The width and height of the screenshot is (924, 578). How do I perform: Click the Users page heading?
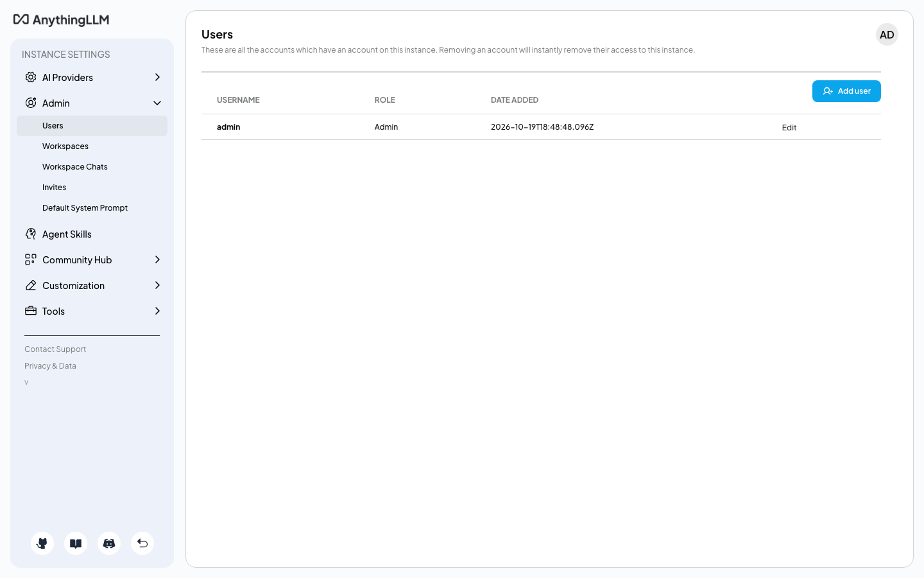point(217,35)
